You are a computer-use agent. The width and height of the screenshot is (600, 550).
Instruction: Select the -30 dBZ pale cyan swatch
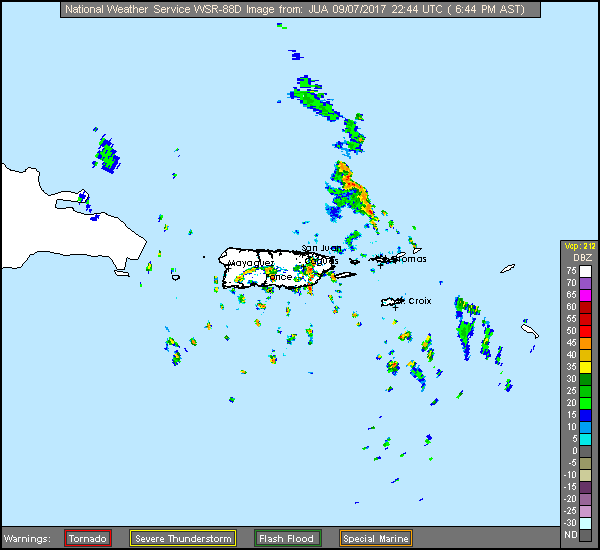tap(585, 523)
